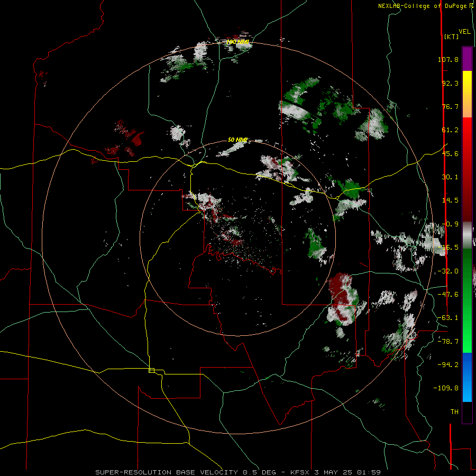
Task: Click the 76.7 velocity scale label
Action: pyautogui.click(x=450, y=106)
